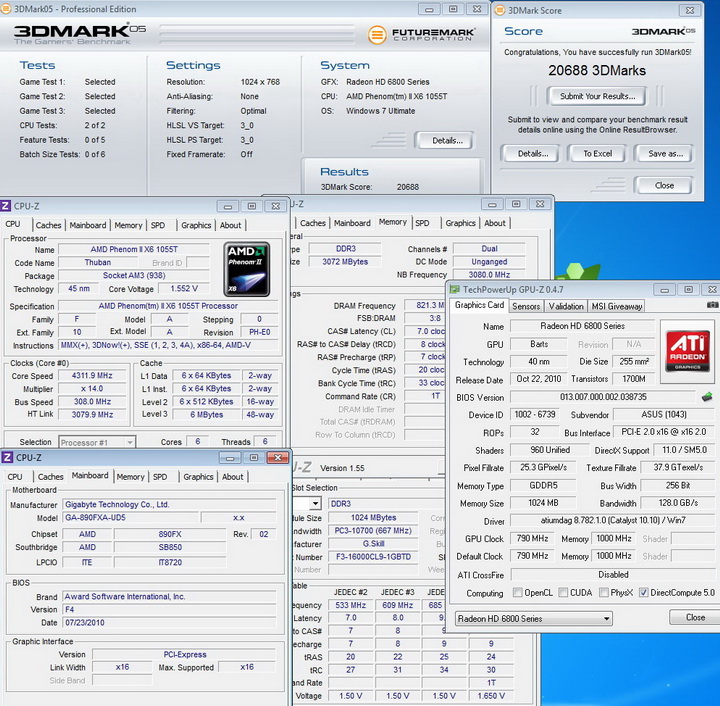Click the NB Frequency 3080.0 MHz value

[489, 275]
